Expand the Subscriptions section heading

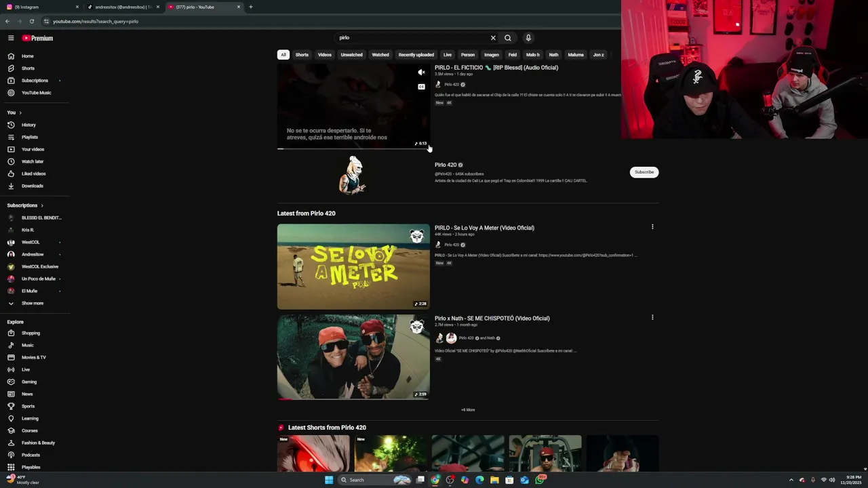(x=25, y=205)
